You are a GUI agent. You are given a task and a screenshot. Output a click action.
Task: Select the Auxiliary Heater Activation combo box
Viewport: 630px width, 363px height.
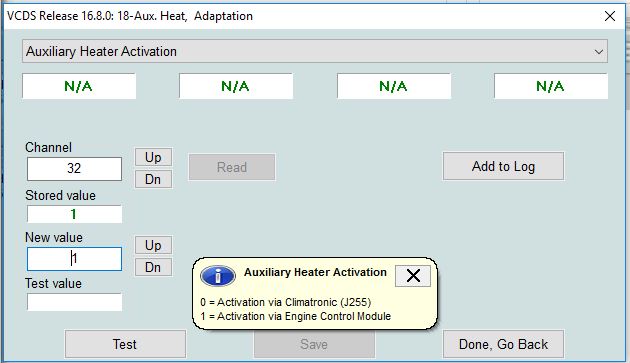coord(315,51)
